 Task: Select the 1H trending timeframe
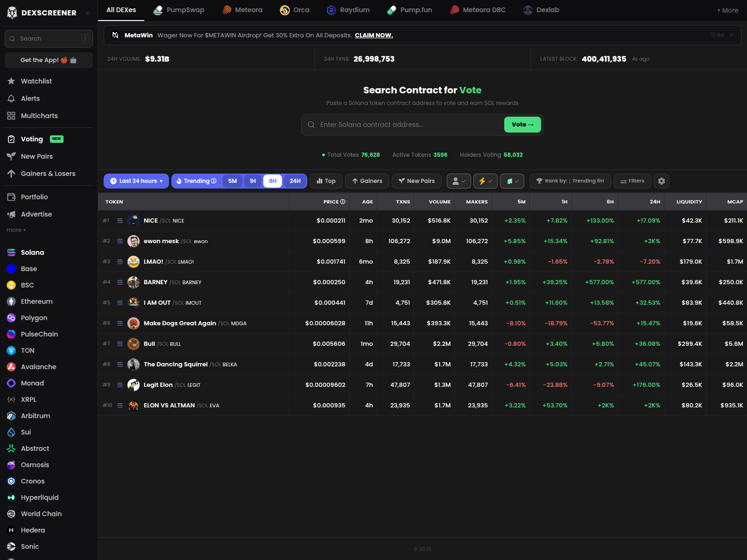point(253,181)
